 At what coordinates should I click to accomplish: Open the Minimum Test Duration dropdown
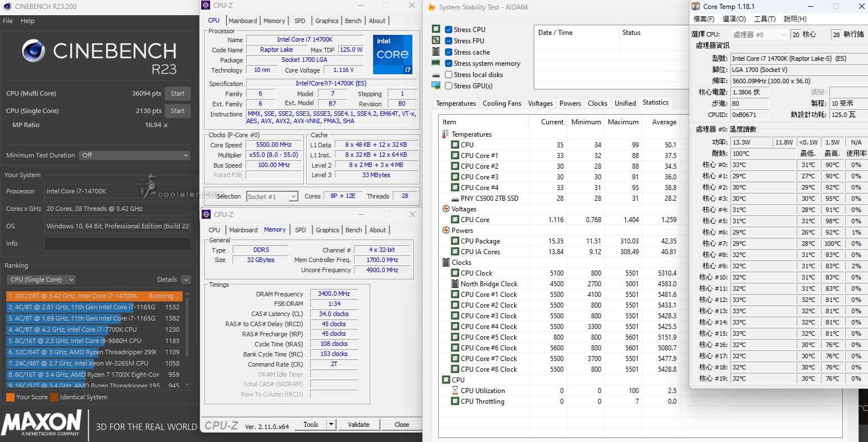(x=135, y=155)
